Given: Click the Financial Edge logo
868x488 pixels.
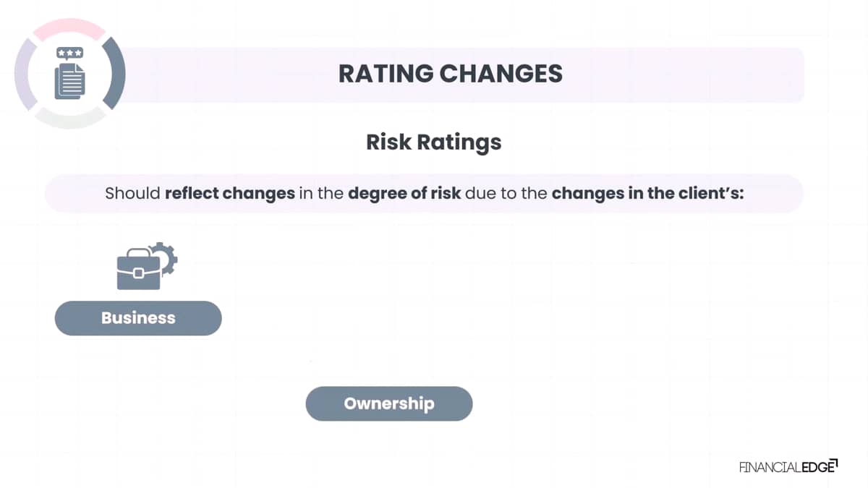Looking at the screenshot, I should [788, 466].
